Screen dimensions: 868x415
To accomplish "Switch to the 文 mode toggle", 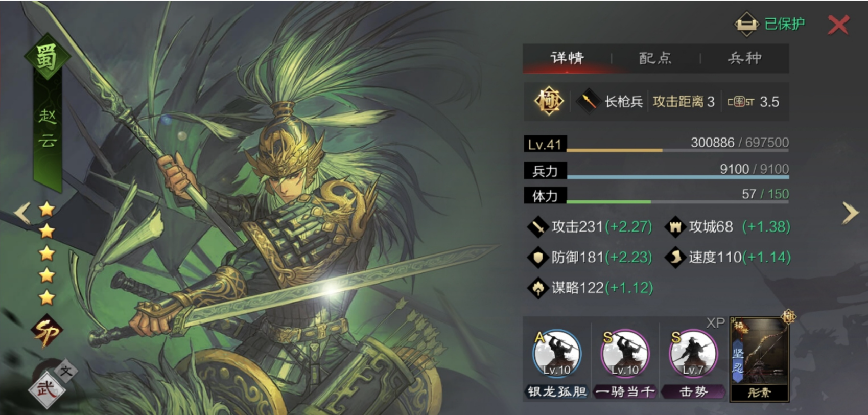I will tap(66, 371).
